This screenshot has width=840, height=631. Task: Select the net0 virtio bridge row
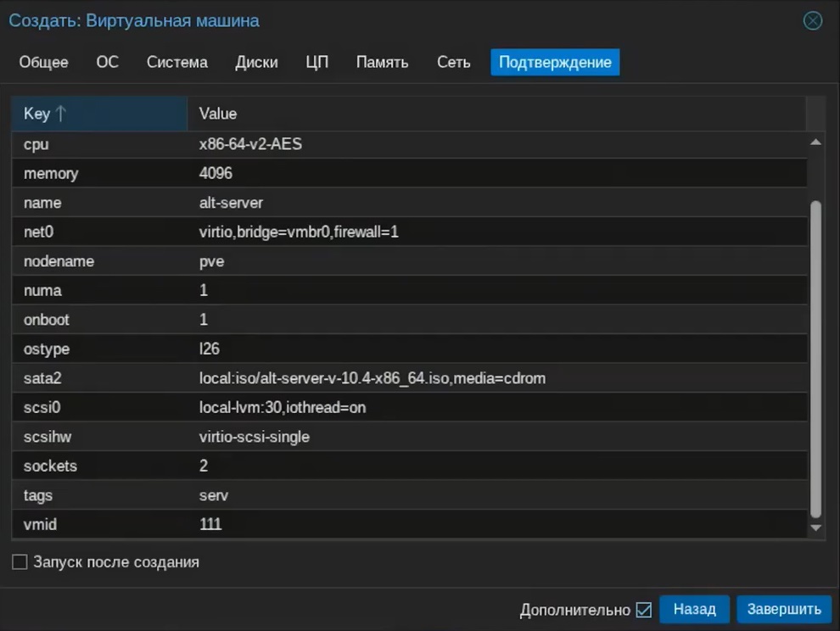coord(407,232)
